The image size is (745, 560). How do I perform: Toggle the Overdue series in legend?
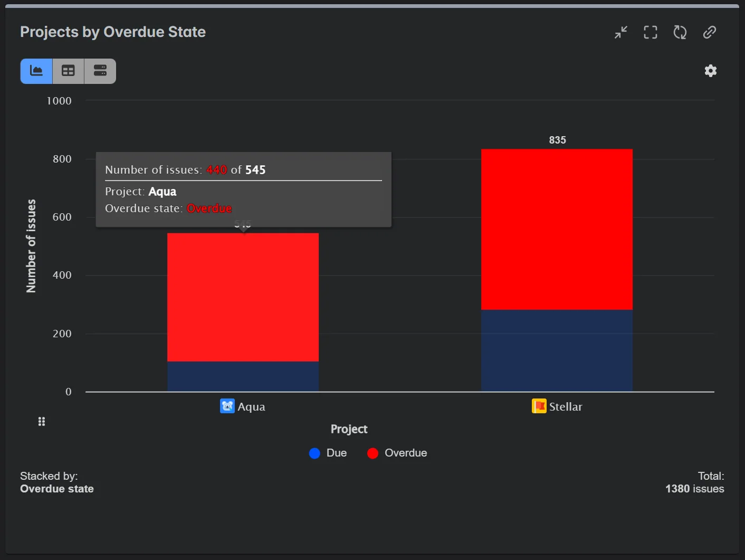point(397,453)
